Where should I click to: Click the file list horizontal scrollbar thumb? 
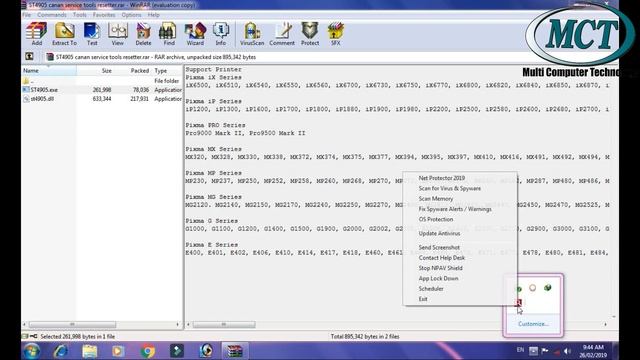point(72,324)
